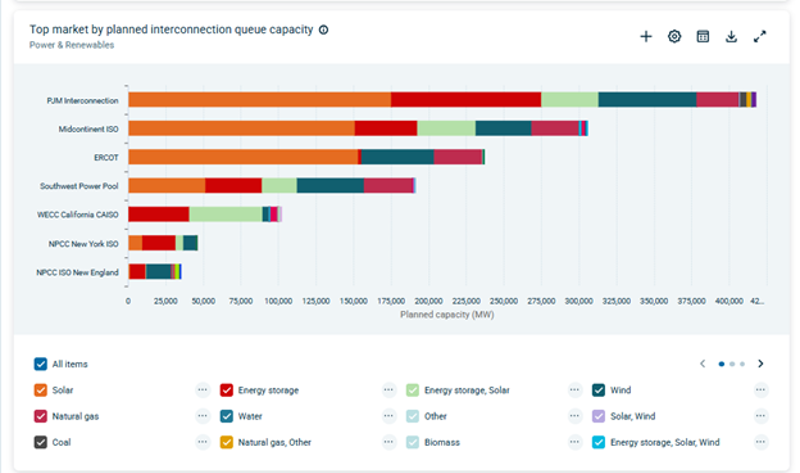Open options menu for Biomass legend item

[x=575, y=442]
